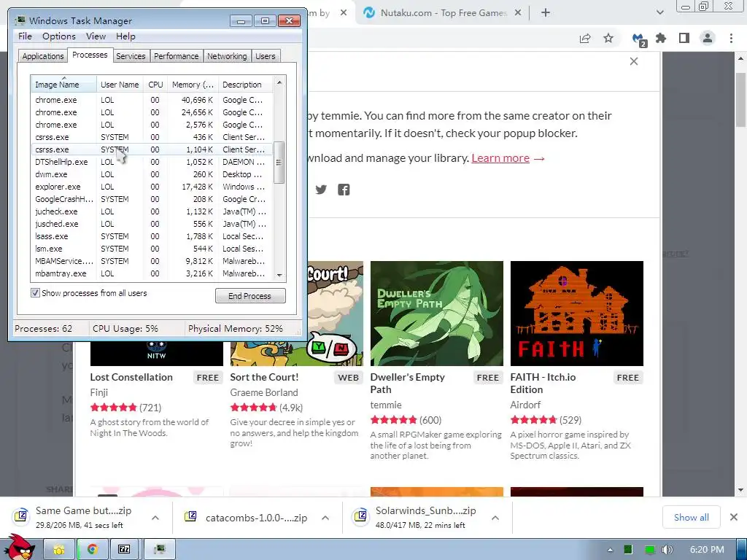Image resolution: width=747 pixels, height=560 pixels.
Task: Open FAITH - Itch.io Edition title link
Action: click(x=543, y=384)
